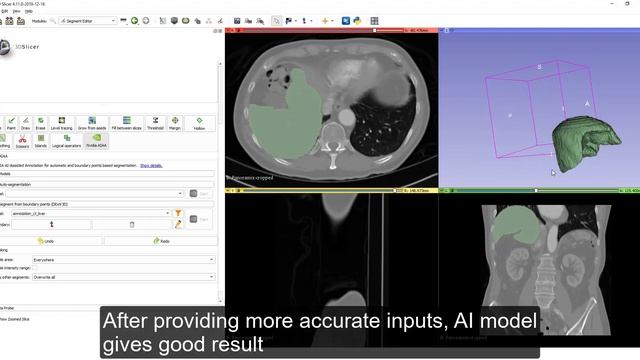
Task: Click the Load DICOM data icon
Action: [x=9, y=21]
